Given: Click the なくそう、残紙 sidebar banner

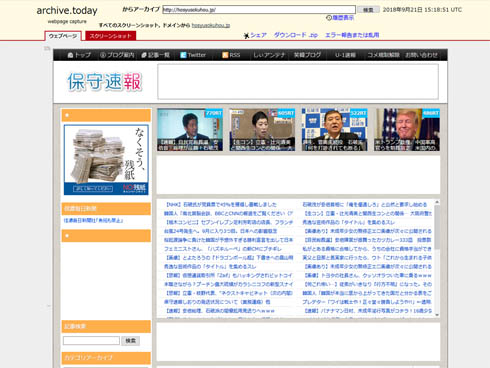Looking at the screenshot, I should pyautogui.click(x=106, y=160).
